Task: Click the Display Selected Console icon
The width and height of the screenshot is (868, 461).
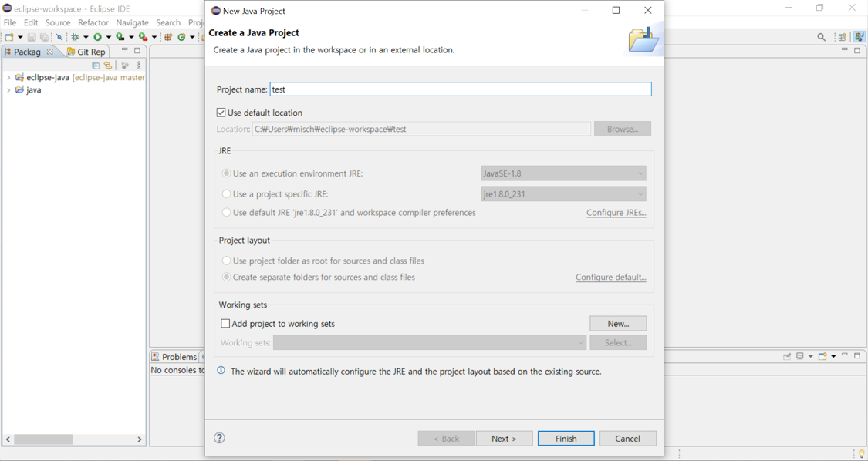Action: point(800,356)
